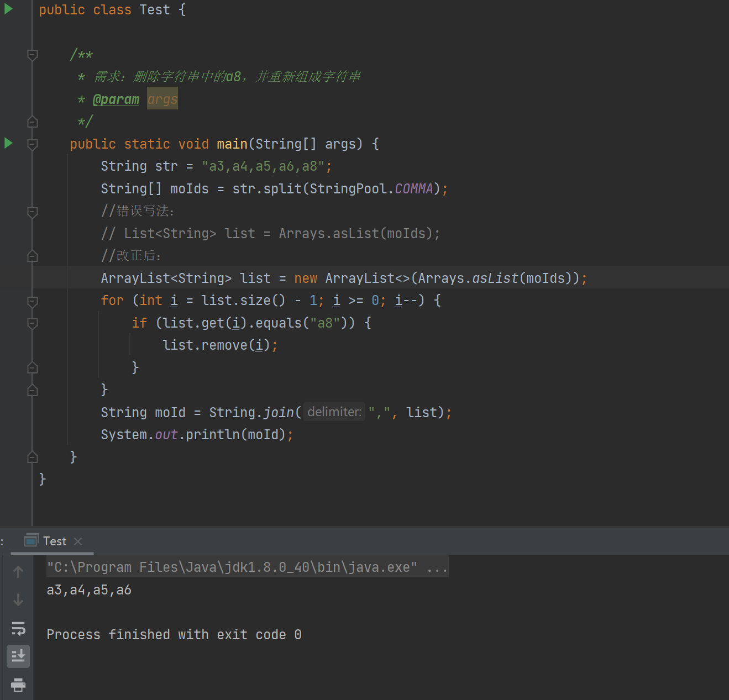The image size is (729, 700).
Task: Click the a3,a4,a5,a6 output line in console
Action: pyautogui.click(x=88, y=590)
